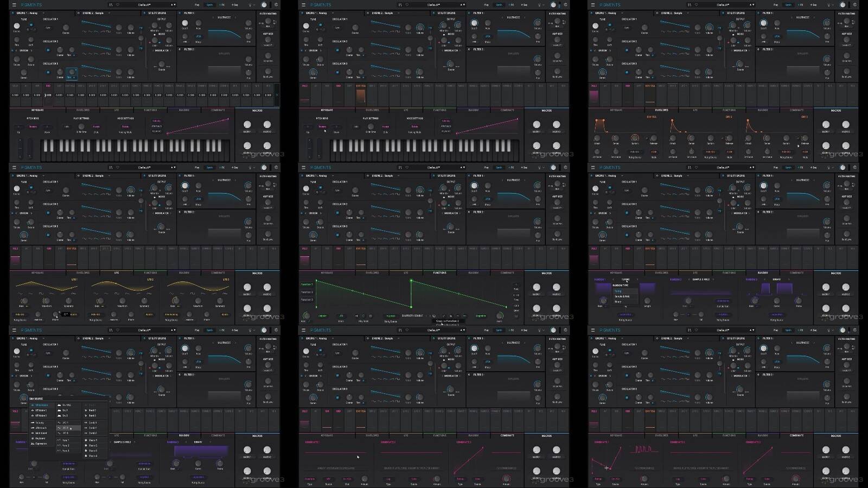The height and width of the screenshot is (488, 868).
Task: Toggle Oscillator 2 on/off in the top-left panel
Action: (48, 50)
